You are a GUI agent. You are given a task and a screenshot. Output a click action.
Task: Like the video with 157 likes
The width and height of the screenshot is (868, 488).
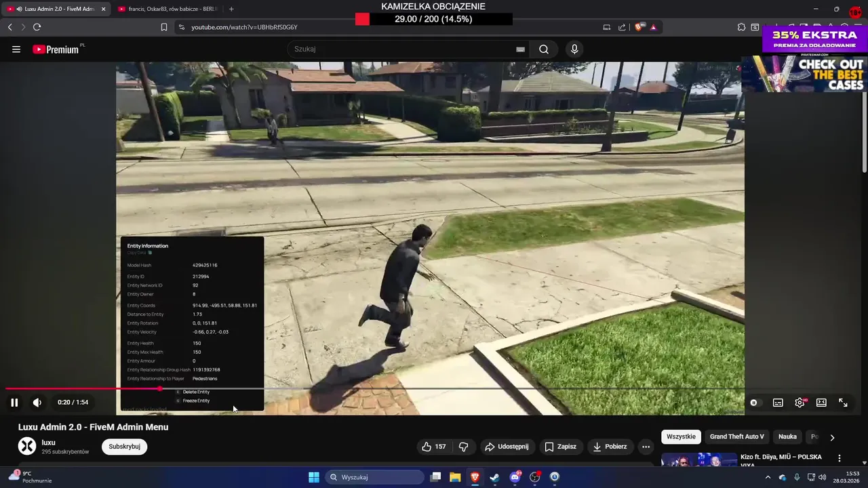(x=434, y=447)
